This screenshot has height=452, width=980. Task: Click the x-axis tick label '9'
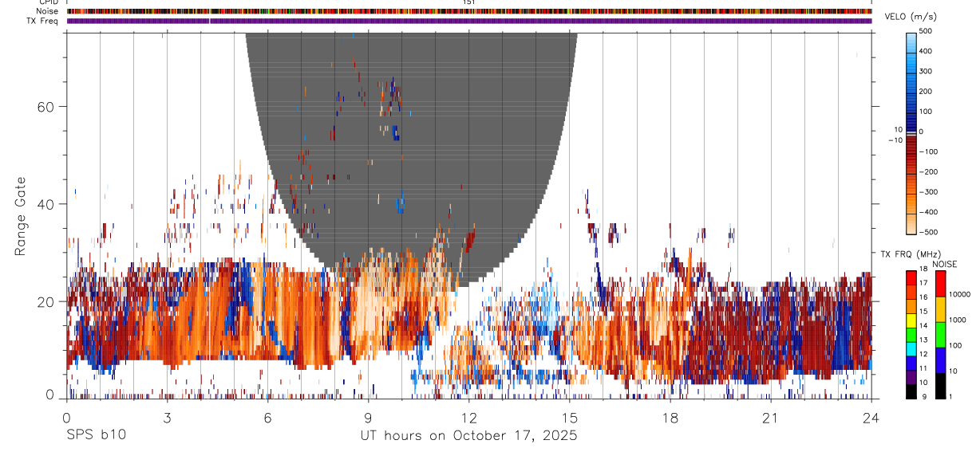[x=368, y=418]
